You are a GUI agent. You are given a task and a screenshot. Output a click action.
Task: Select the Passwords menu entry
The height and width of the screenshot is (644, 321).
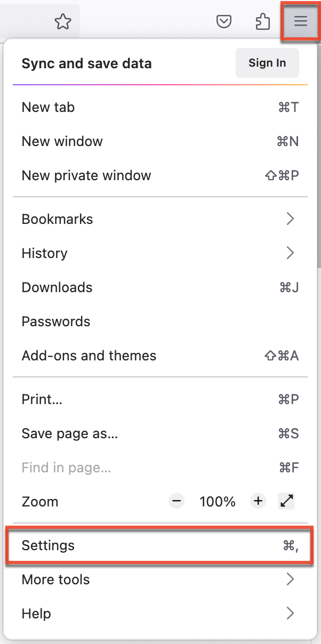(x=57, y=321)
